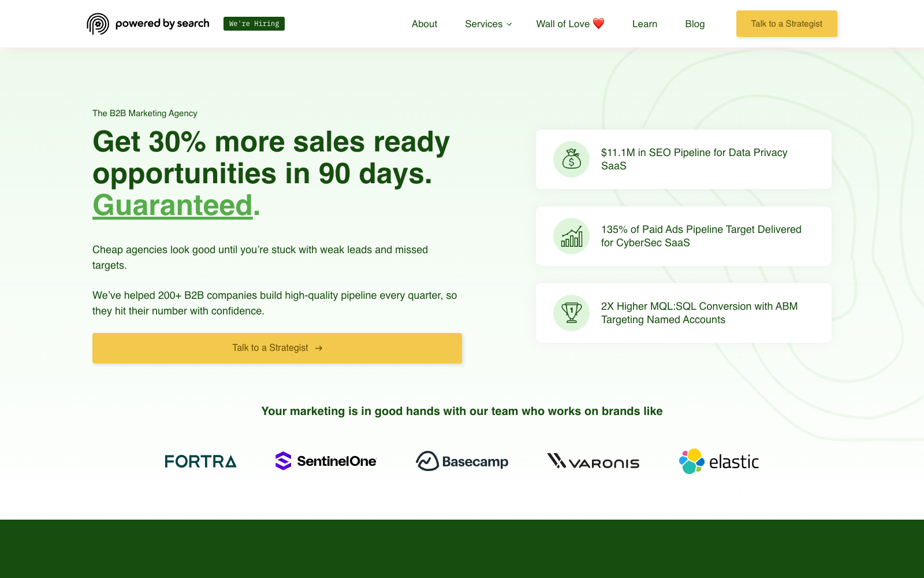Click the arrow icon in hero button
924x578 pixels.
coord(319,348)
